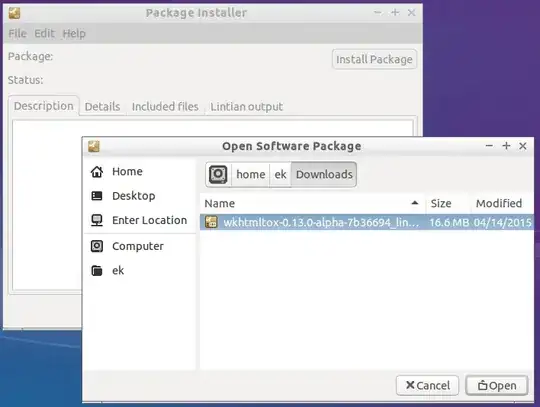
Task: Click the Home house icon
Action: pos(97,171)
